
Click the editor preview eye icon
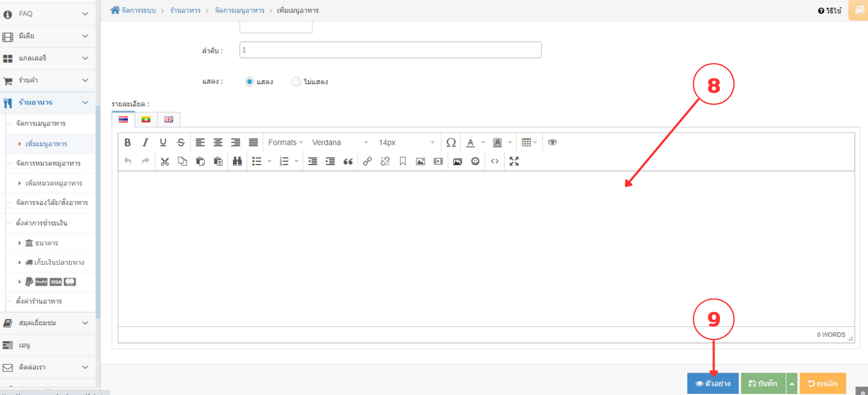[552, 142]
